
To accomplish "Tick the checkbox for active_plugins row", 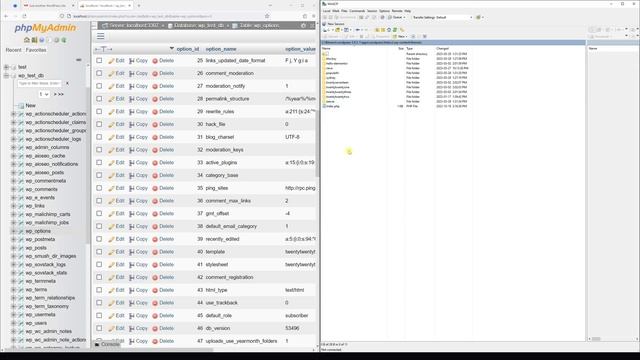I will [x=99, y=162].
